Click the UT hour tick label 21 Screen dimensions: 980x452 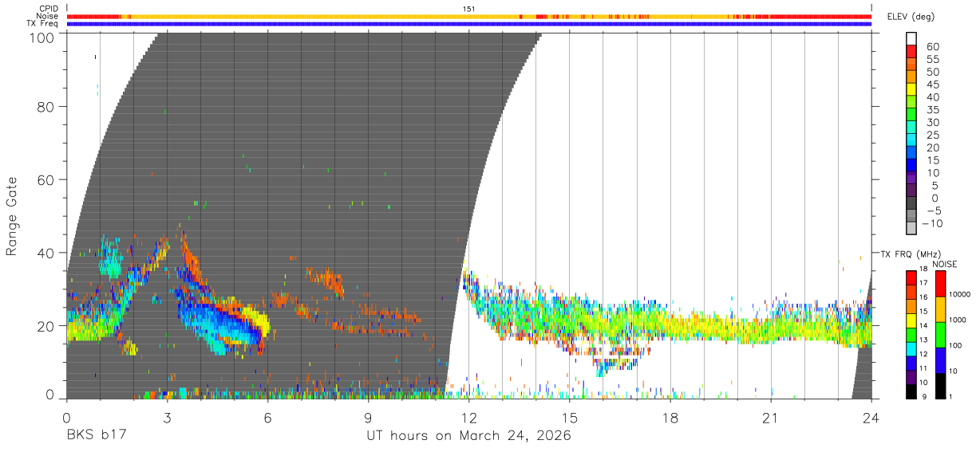[x=771, y=417]
